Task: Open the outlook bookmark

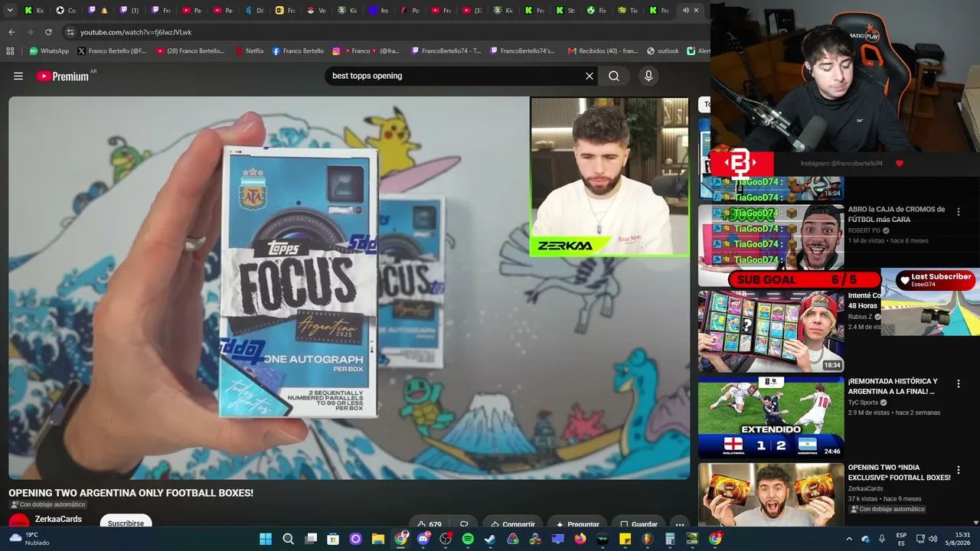Action: (x=663, y=51)
